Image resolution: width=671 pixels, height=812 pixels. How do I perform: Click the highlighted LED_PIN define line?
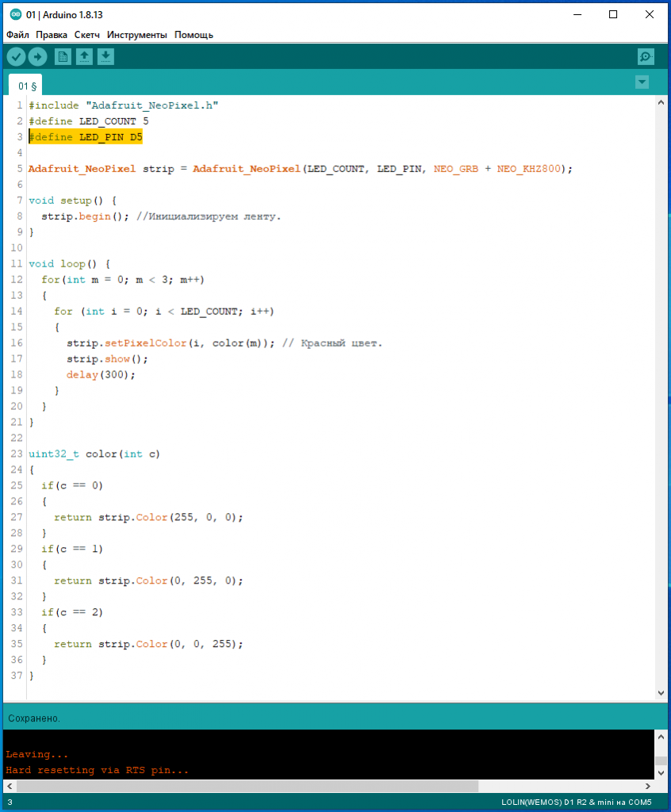point(86,137)
